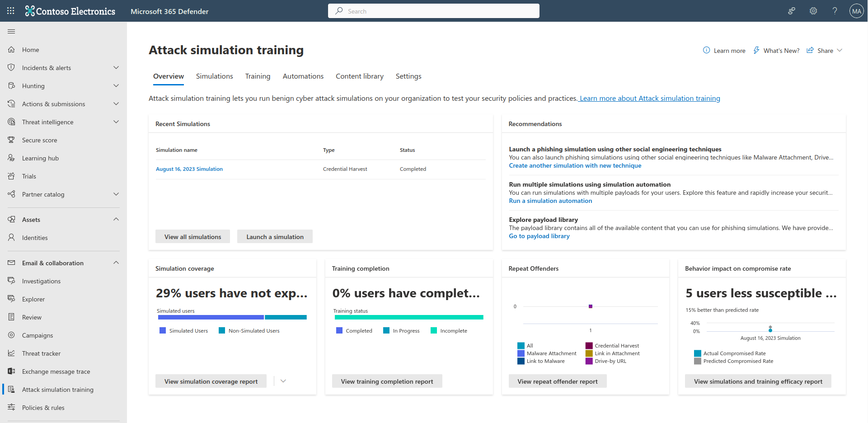Click the Review clipboard icon
The width and height of the screenshot is (868, 423).
(x=11, y=317)
